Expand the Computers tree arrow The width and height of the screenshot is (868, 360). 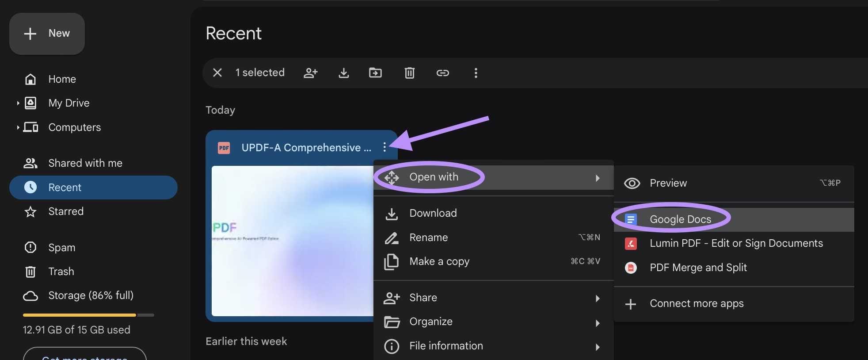(x=18, y=127)
